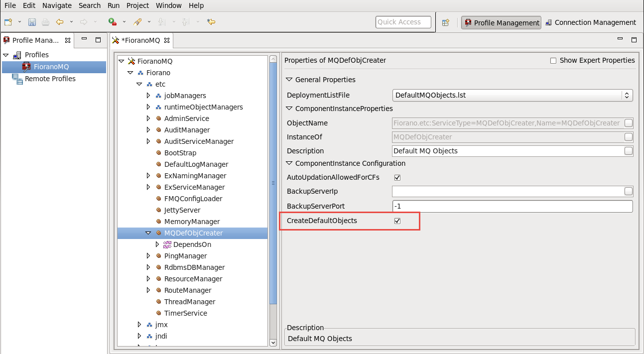
Task: Expand the jobManagers node
Action: tap(148, 96)
